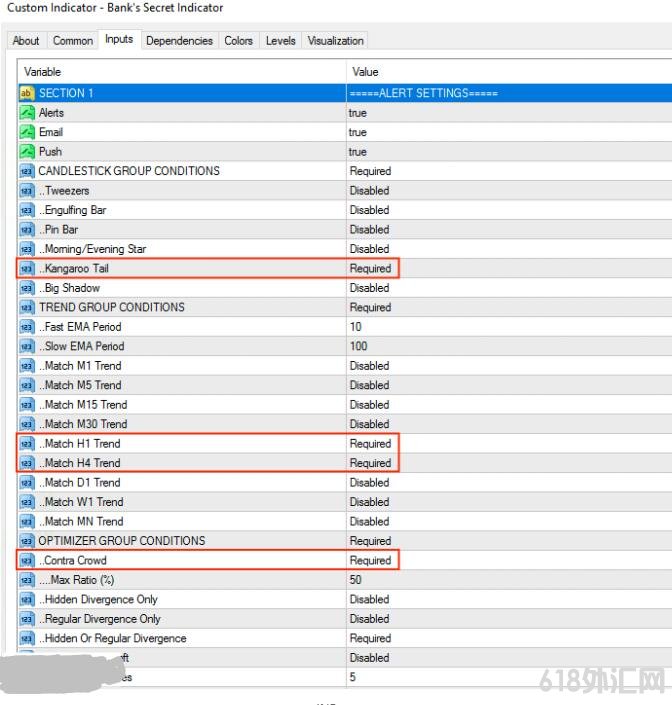
Task: Click the Match H1 Trend row icon
Action: coord(27,444)
